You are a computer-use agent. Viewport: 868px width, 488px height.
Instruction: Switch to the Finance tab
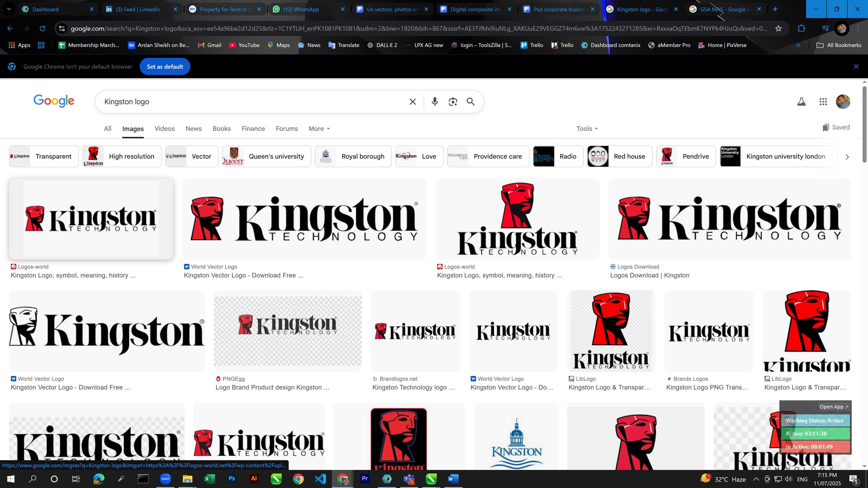(x=253, y=129)
